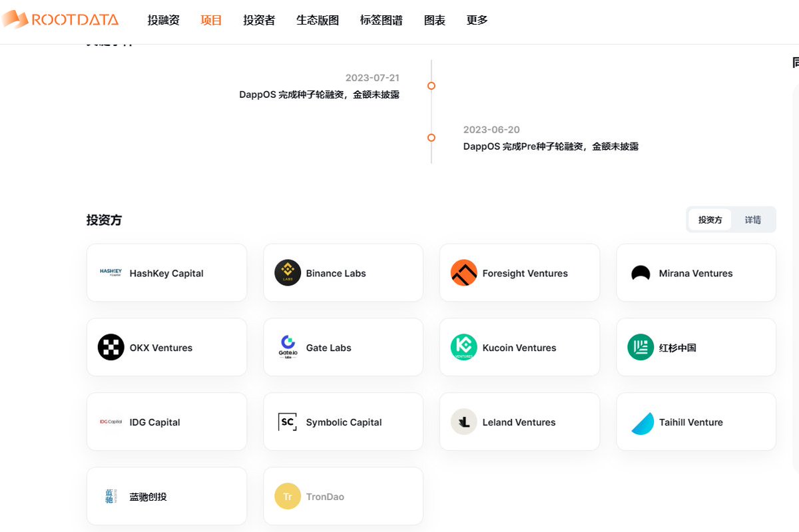The height and width of the screenshot is (532, 799).
Task: Open the 投资者 menu
Action: (260, 20)
